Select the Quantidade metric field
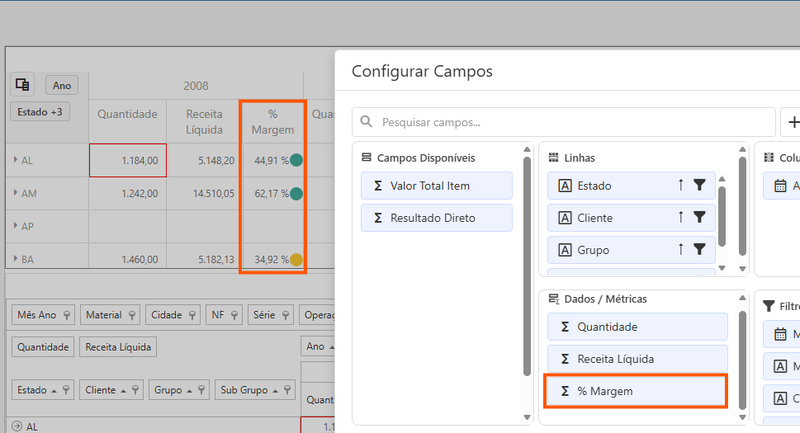This screenshot has width=800, height=433. [x=637, y=327]
